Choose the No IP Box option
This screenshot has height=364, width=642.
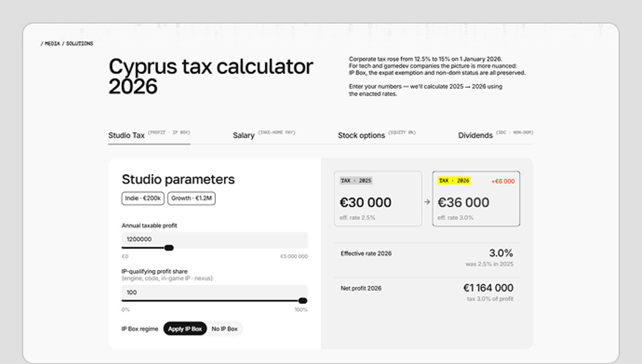click(x=225, y=329)
